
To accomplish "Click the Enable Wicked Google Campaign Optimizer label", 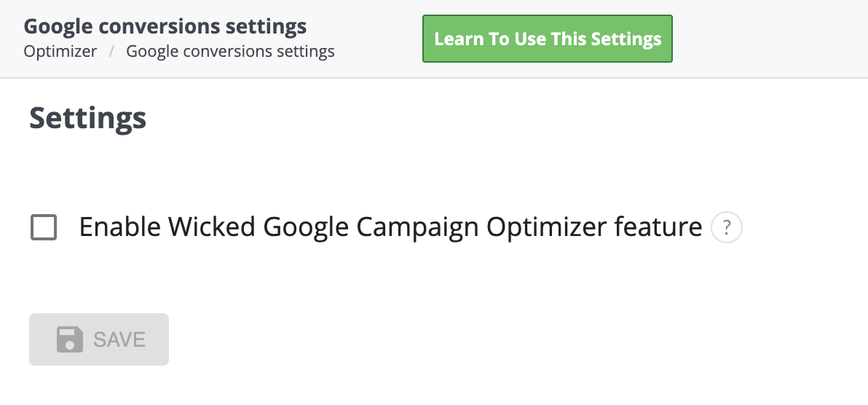I will [390, 227].
